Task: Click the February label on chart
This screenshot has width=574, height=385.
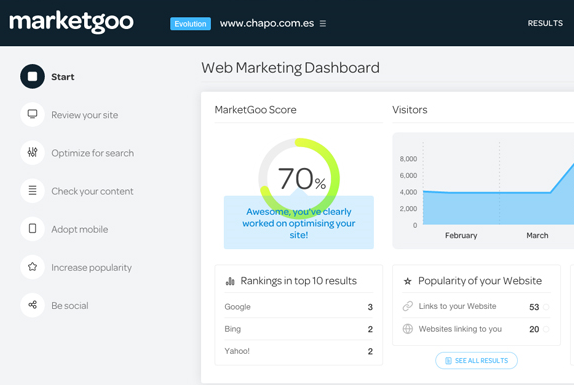Action: 461,235
